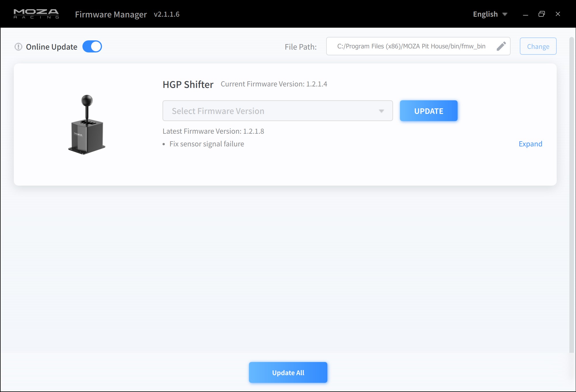Screen dimensions: 576x392
Task: Click the UPDATE button for HGP Shifter
Action: point(429,111)
